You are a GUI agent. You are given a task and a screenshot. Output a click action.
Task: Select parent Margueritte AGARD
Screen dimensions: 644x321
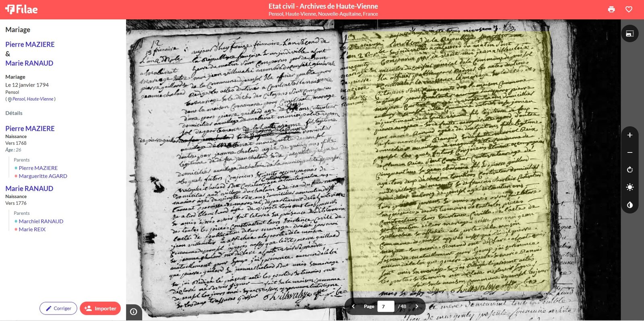pos(43,176)
